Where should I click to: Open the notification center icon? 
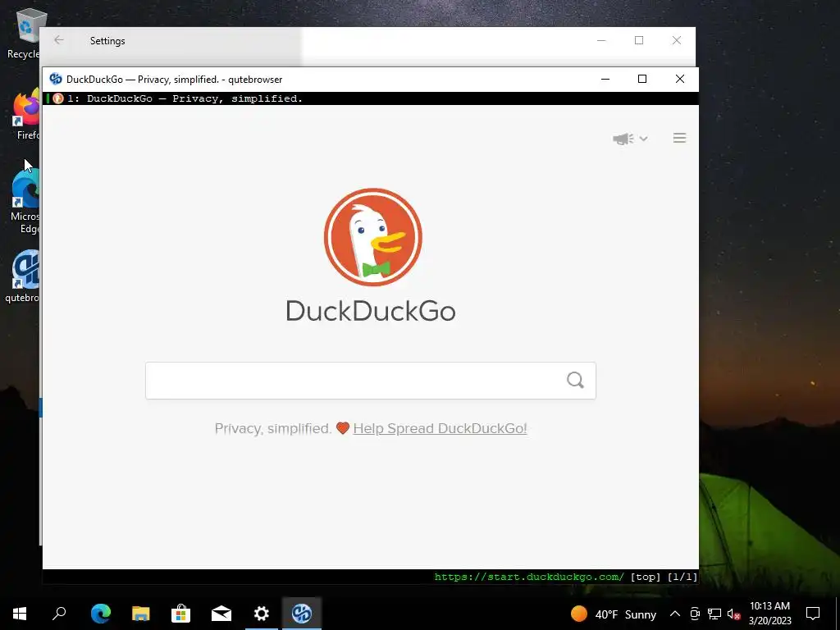pyautogui.click(x=813, y=614)
